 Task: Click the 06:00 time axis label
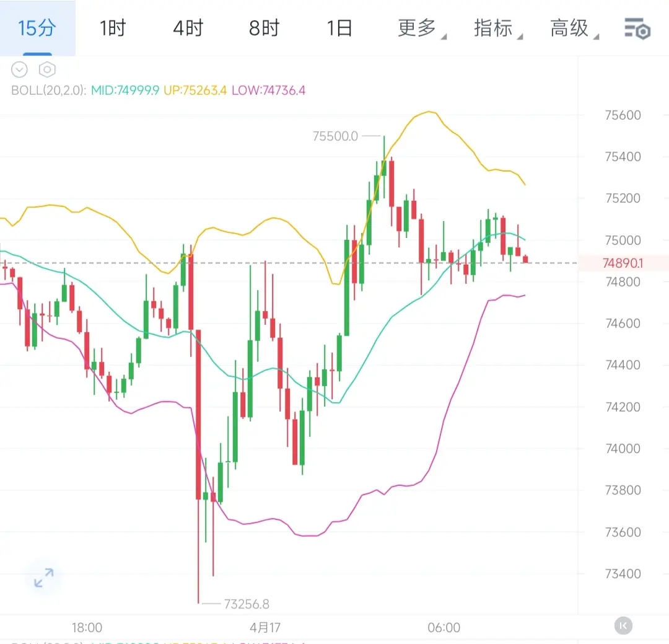(x=444, y=627)
